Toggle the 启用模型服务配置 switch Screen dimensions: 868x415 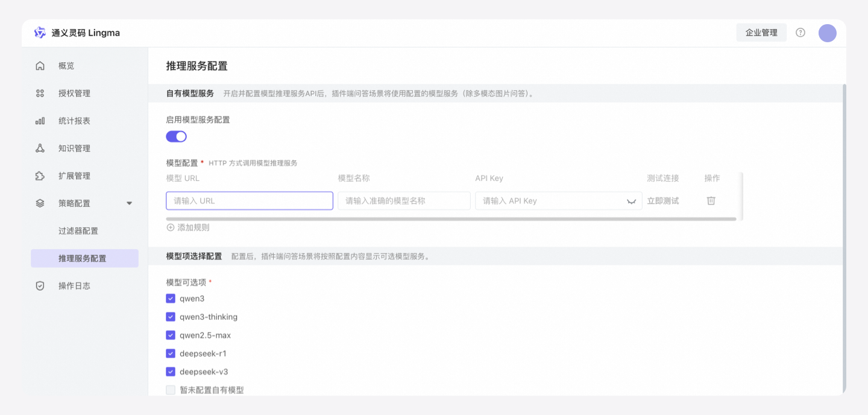(176, 136)
